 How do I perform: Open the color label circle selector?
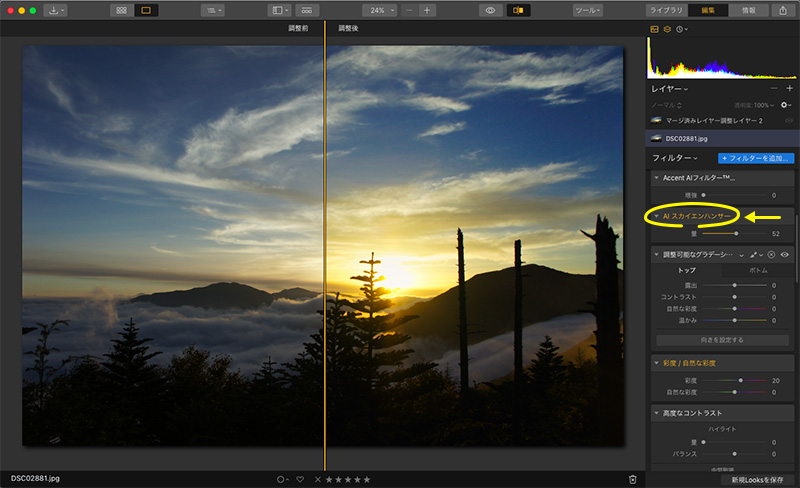282,479
